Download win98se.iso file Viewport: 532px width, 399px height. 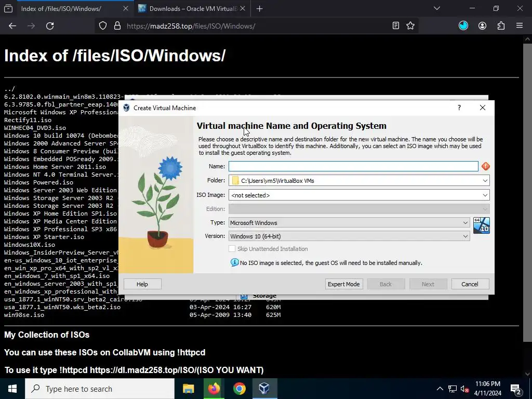(24, 315)
